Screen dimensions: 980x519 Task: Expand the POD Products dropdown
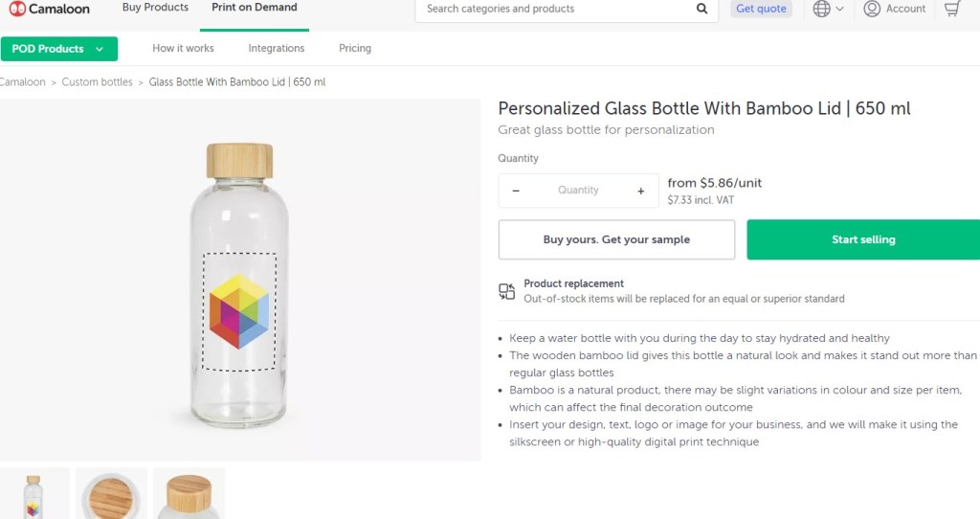[59, 49]
